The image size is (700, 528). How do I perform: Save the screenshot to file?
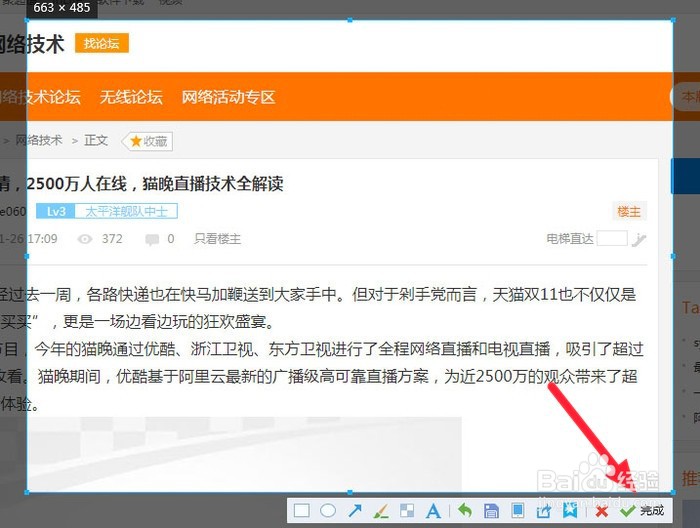[491, 511]
